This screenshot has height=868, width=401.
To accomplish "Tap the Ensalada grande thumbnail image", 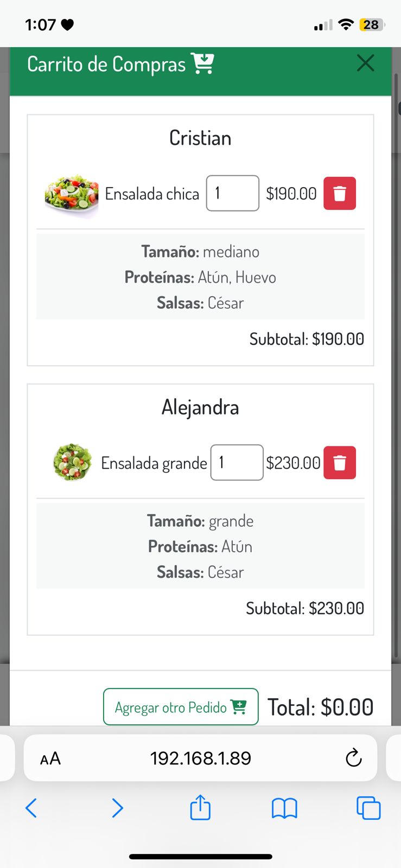I will [72, 462].
